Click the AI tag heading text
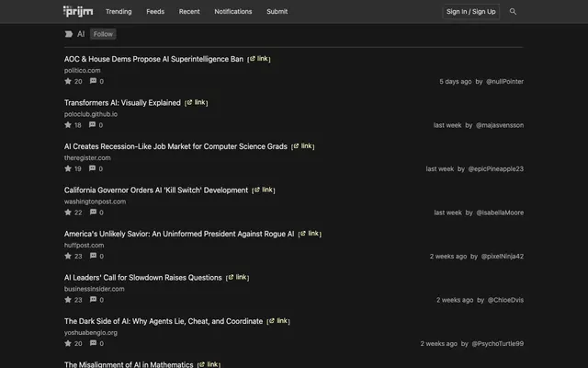 pos(81,34)
